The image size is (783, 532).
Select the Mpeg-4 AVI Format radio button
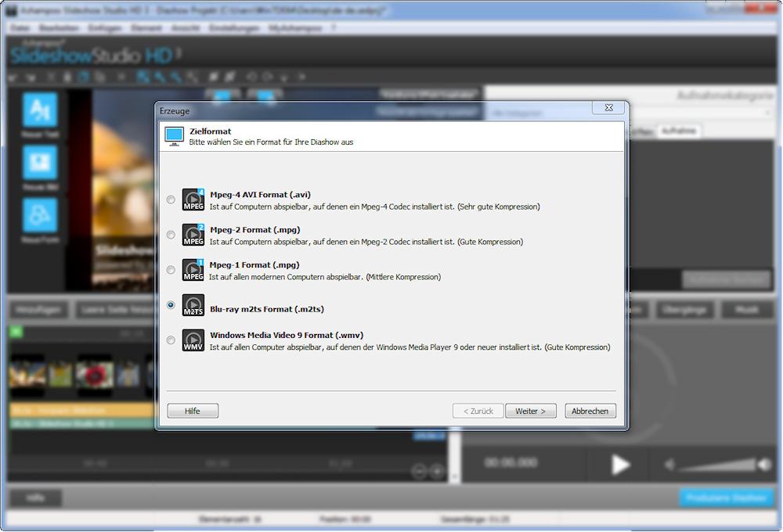(171, 200)
